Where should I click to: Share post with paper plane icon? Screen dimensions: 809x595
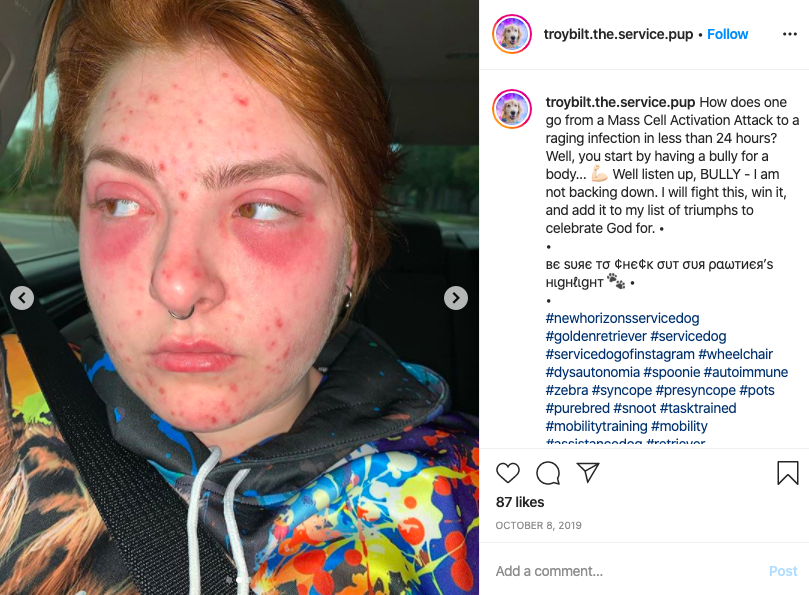click(x=588, y=472)
